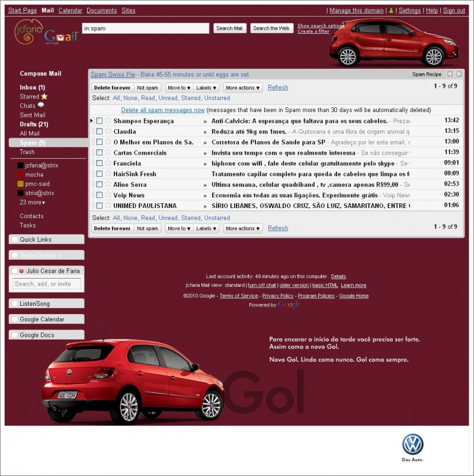474x476 pixels.
Task: Open the Calendar tab in top bar
Action: (x=70, y=10)
